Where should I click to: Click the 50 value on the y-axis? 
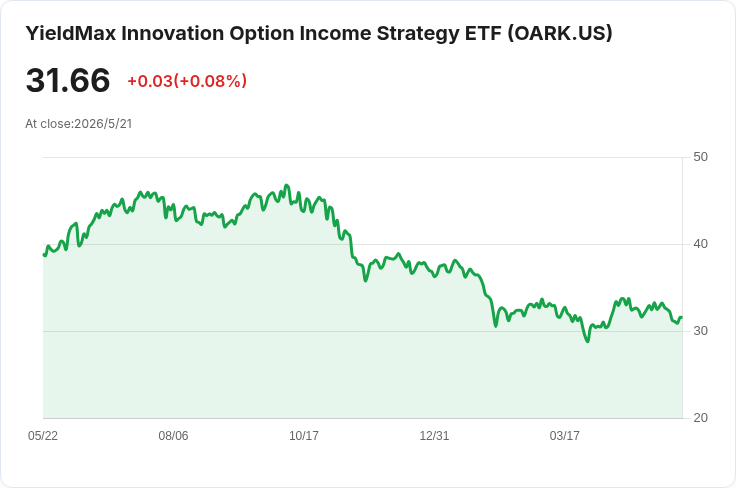[700, 157]
